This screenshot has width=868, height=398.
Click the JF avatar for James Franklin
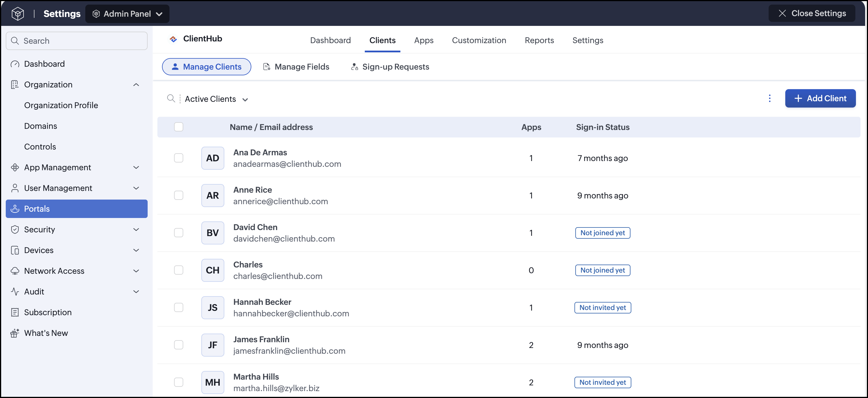tap(213, 345)
